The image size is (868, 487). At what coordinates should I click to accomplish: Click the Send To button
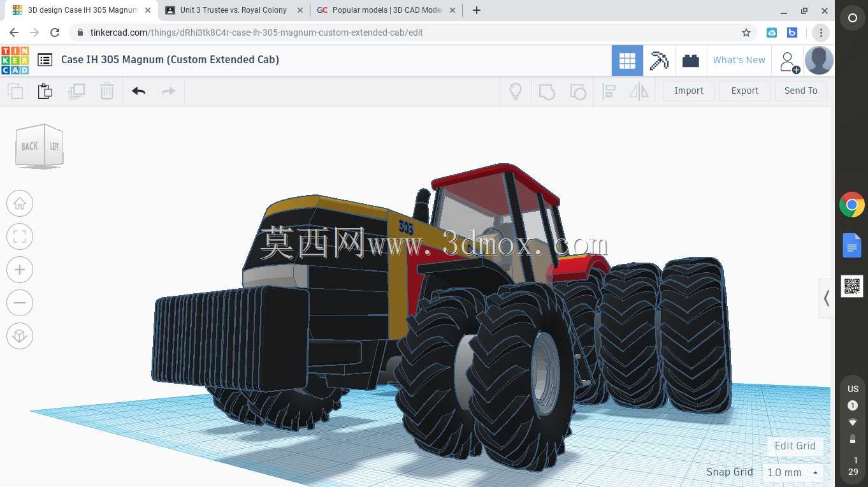click(801, 91)
